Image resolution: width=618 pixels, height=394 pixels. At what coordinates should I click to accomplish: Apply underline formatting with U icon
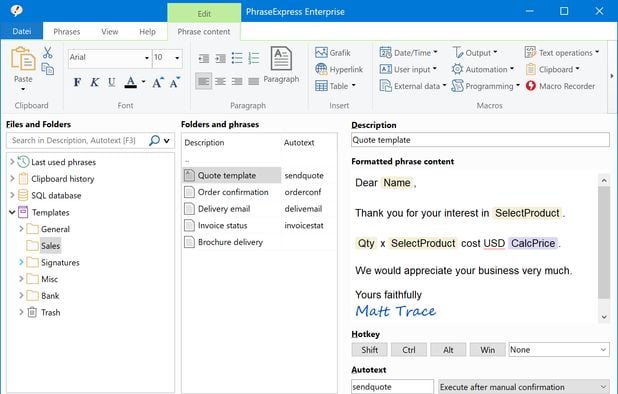pos(112,82)
